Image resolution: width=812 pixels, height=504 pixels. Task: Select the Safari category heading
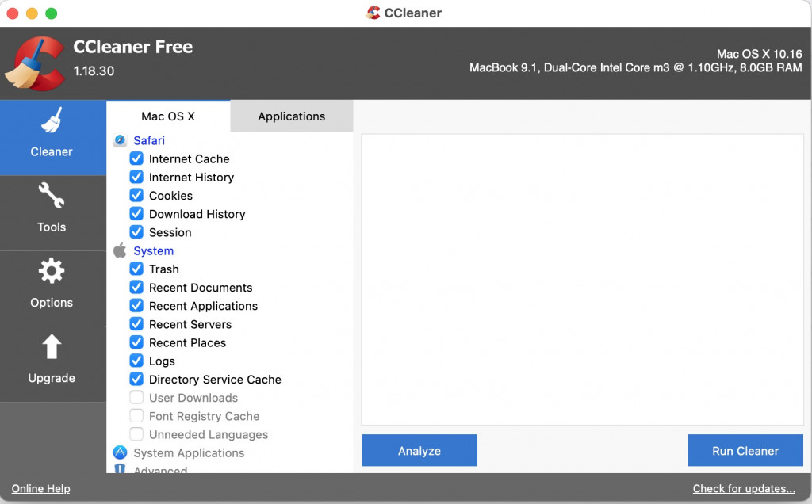[x=149, y=140]
